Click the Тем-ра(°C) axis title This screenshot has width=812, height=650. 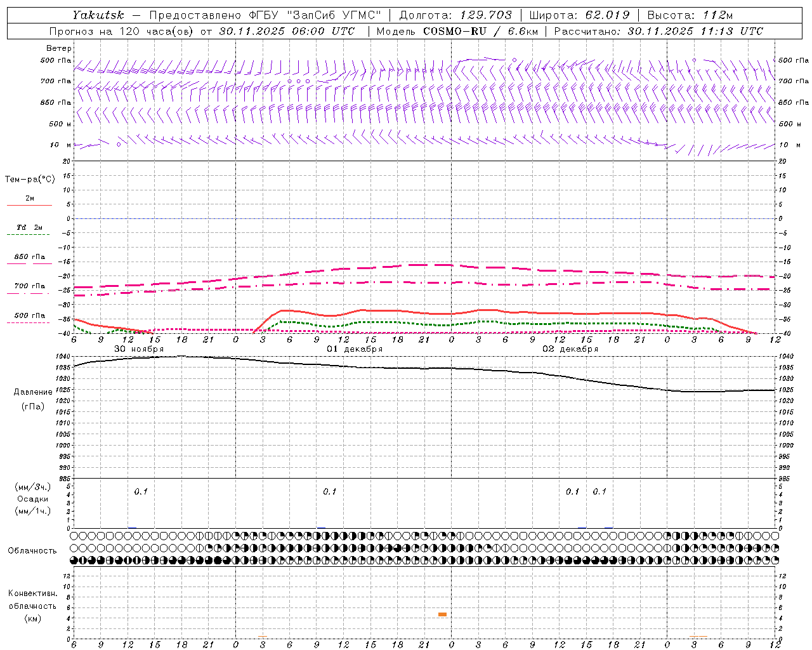point(30,180)
